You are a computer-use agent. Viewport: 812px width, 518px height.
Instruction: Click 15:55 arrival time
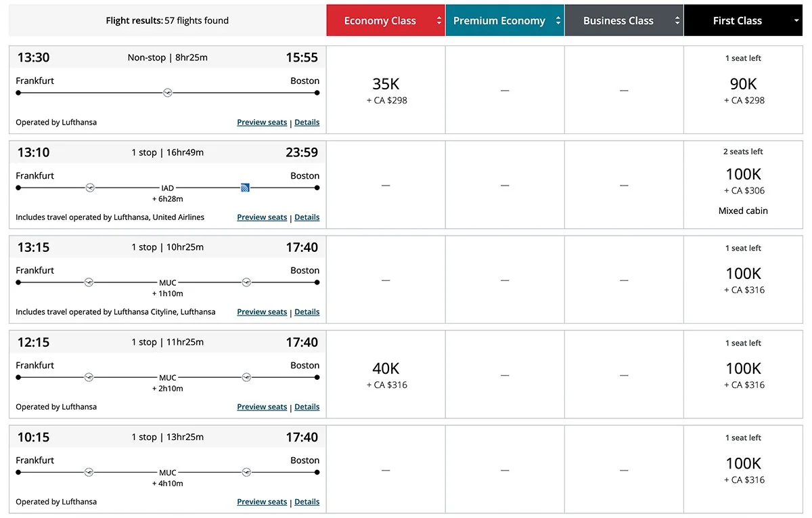(302, 58)
